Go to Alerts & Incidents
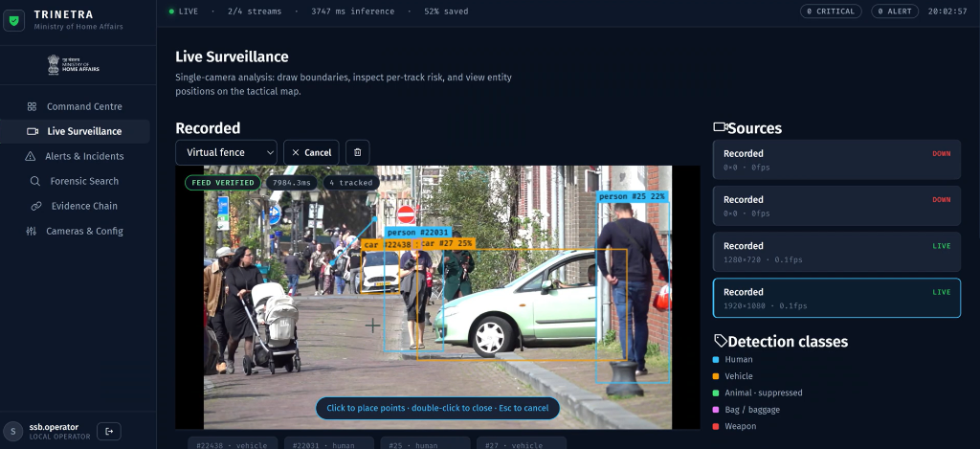 [x=75, y=156]
